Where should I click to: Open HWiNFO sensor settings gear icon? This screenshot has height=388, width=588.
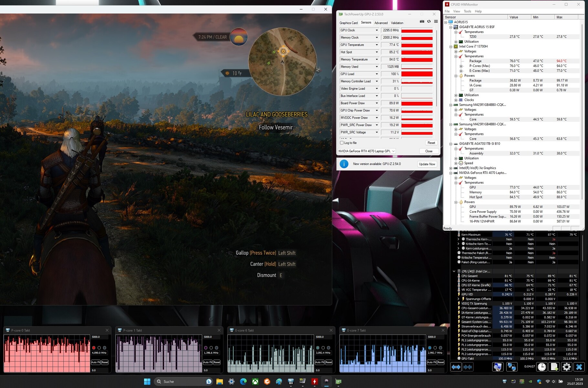click(x=567, y=367)
